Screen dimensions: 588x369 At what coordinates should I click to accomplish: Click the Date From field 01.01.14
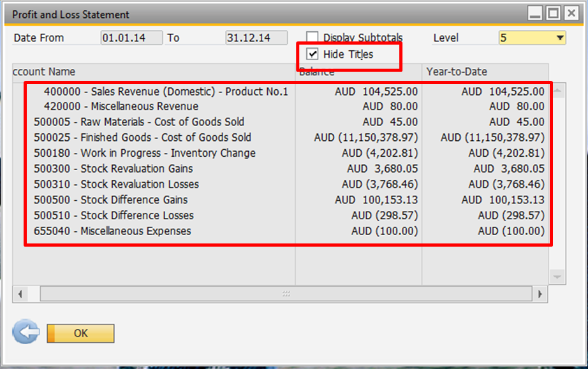pyautogui.click(x=131, y=38)
